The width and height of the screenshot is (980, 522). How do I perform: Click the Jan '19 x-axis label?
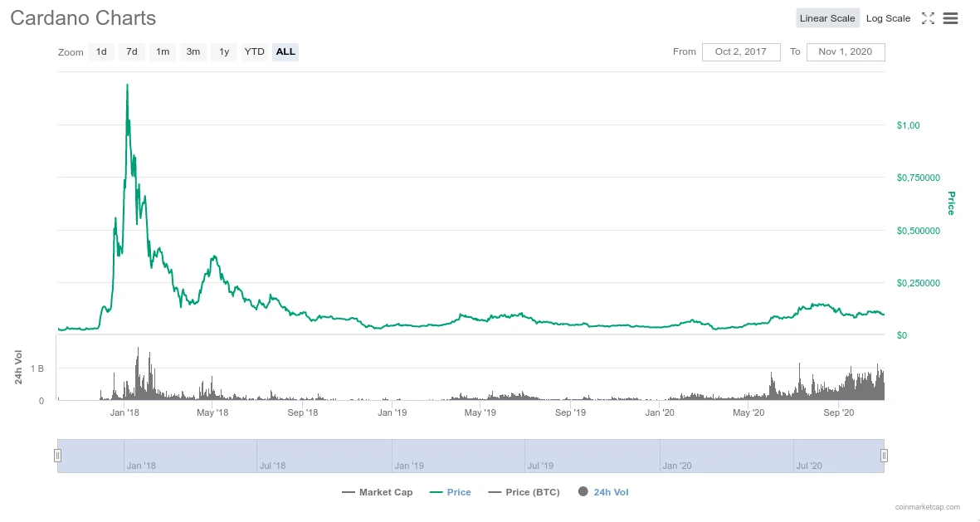(392, 412)
